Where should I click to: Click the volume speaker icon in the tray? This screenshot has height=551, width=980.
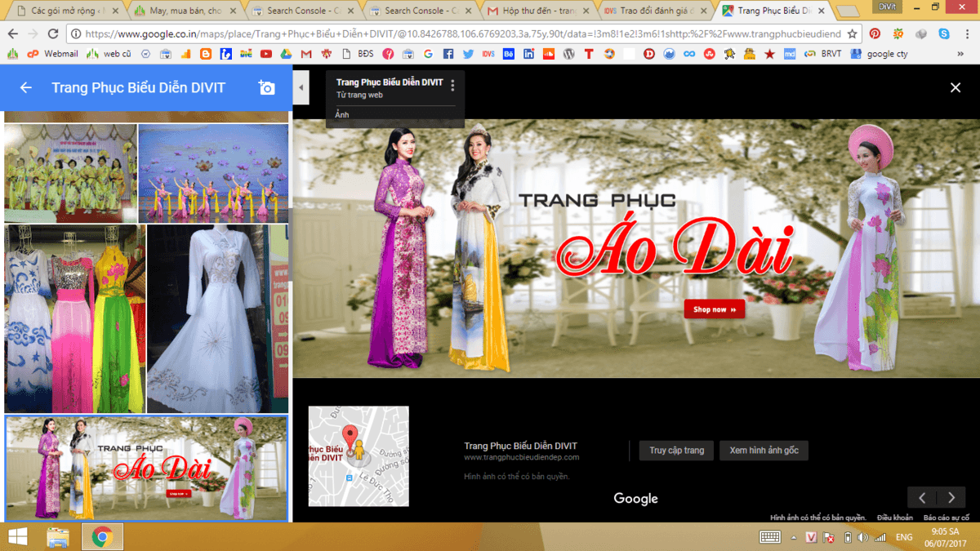coord(862,537)
